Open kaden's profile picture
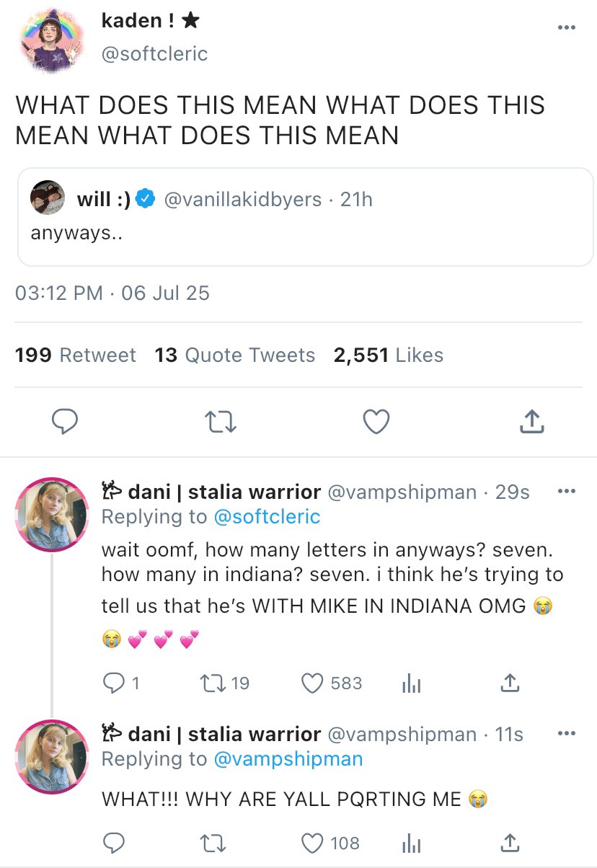597x868 pixels. [x=49, y=40]
